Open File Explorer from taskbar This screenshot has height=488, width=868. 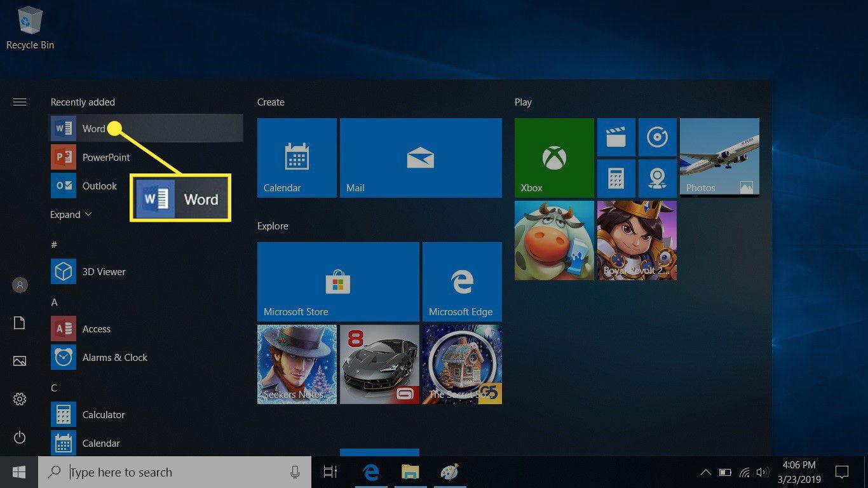coord(410,472)
